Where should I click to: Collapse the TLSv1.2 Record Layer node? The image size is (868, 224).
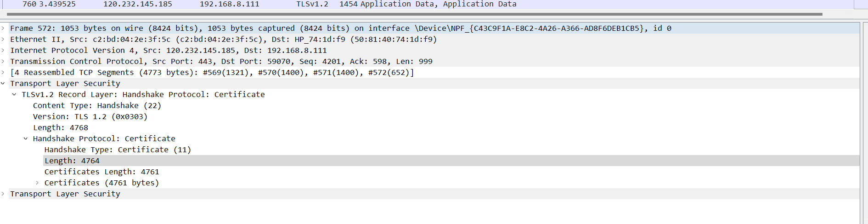(x=14, y=95)
